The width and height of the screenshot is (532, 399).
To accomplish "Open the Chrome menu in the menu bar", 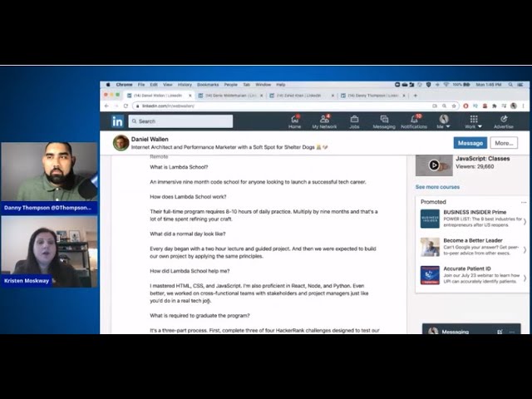I will pos(124,85).
